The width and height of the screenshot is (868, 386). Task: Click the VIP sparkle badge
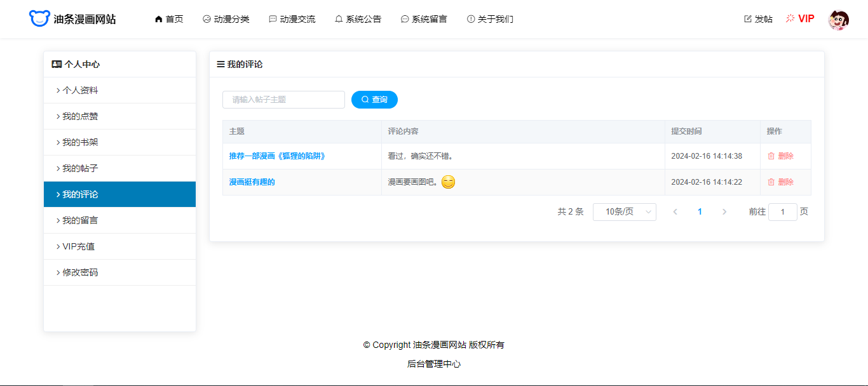800,19
